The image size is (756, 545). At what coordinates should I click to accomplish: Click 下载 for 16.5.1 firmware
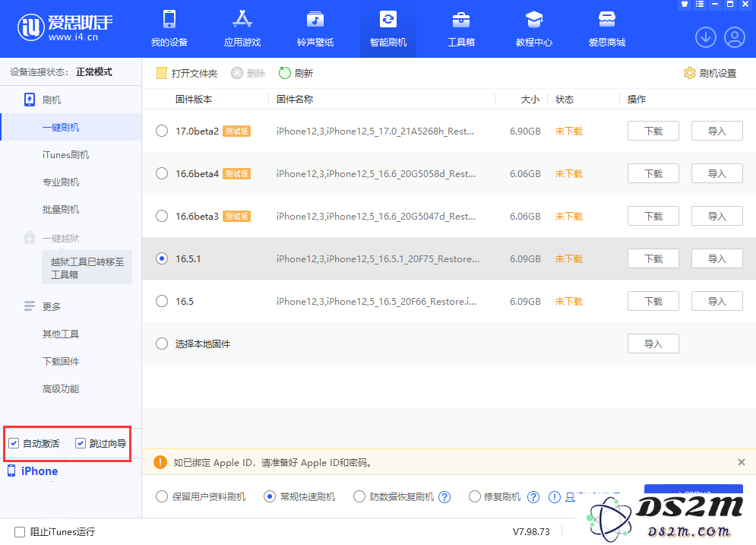653,258
